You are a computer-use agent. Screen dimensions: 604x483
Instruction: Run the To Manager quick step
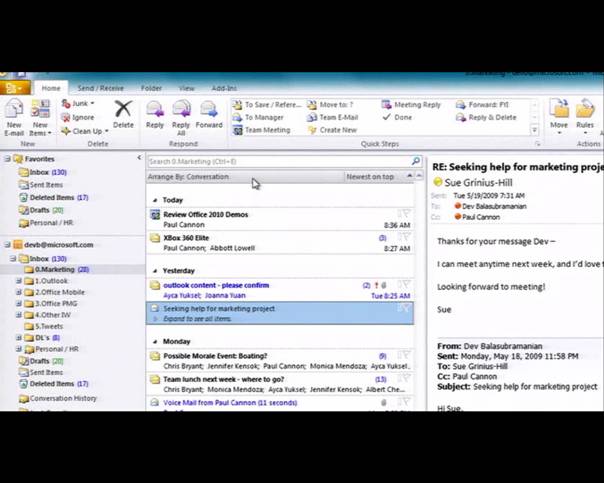coord(258,117)
